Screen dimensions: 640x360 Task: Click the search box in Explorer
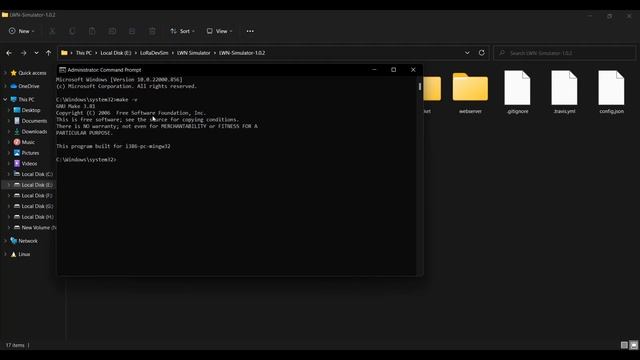click(565, 53)
